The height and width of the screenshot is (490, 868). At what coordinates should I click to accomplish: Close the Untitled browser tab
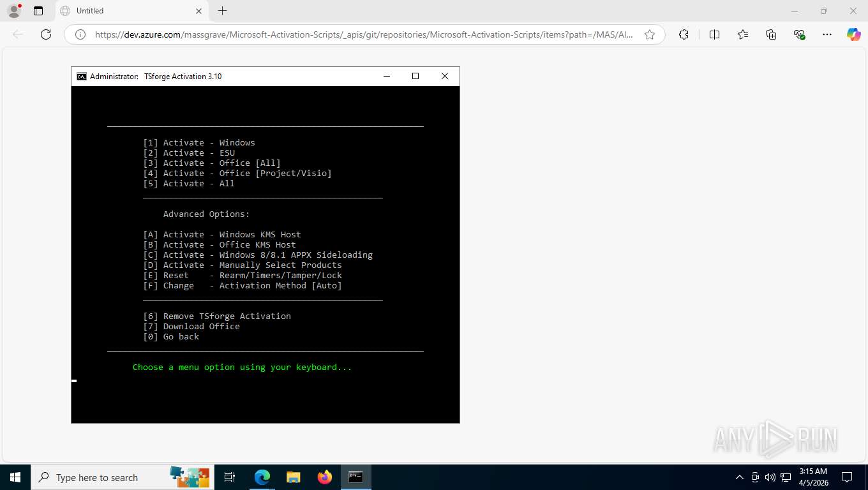click(198, 11)
